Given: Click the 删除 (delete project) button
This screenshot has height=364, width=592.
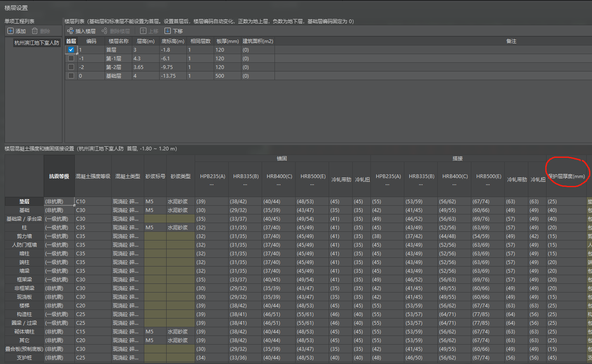Looking at the screenshot, I should (41, 31).
